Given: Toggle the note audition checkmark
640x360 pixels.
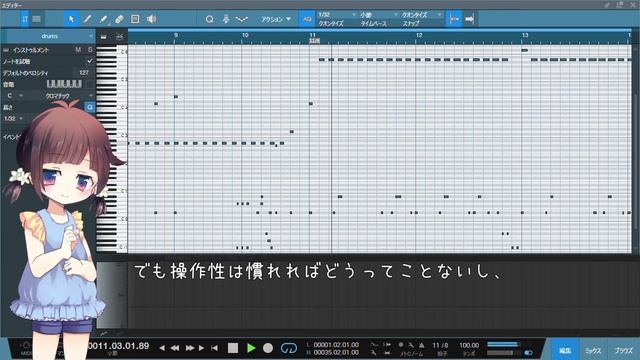Looking at the screenshot, I should [x=90, y=61].
